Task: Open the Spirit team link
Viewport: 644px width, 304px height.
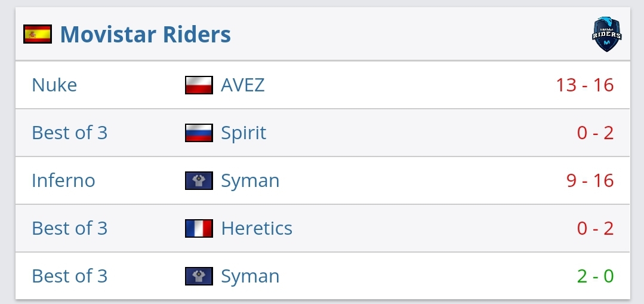Action: pos(244,133)
